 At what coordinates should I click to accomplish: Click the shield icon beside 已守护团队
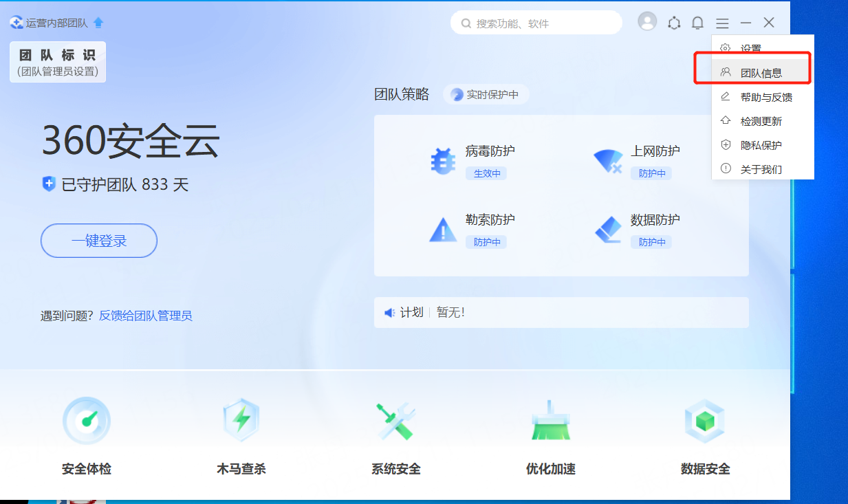click(49, 184)
